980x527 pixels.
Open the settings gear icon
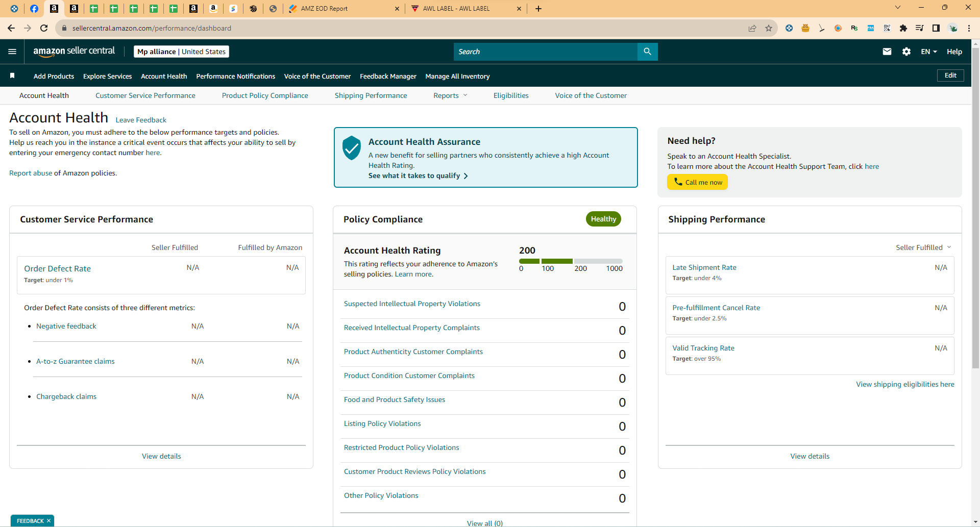click(x=906, y=52)
